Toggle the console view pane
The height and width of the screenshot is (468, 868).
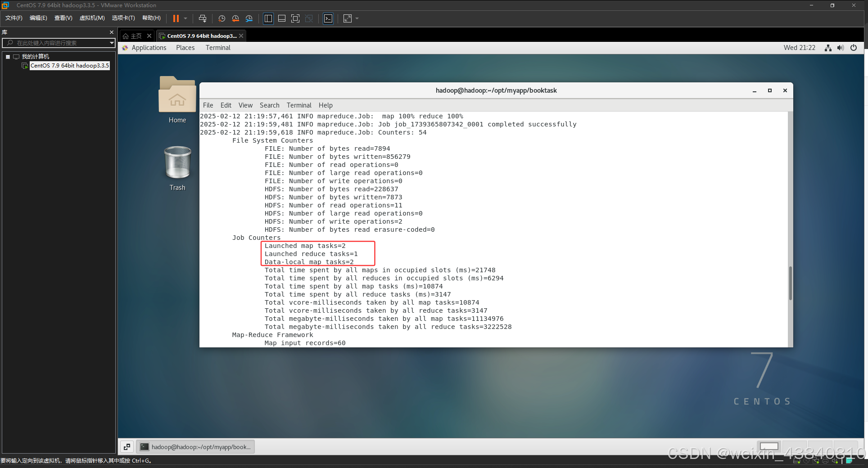(328, 18)
